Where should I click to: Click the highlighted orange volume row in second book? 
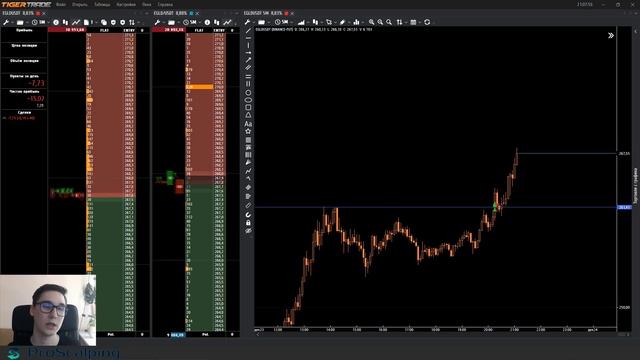click(x=199, y=87)
